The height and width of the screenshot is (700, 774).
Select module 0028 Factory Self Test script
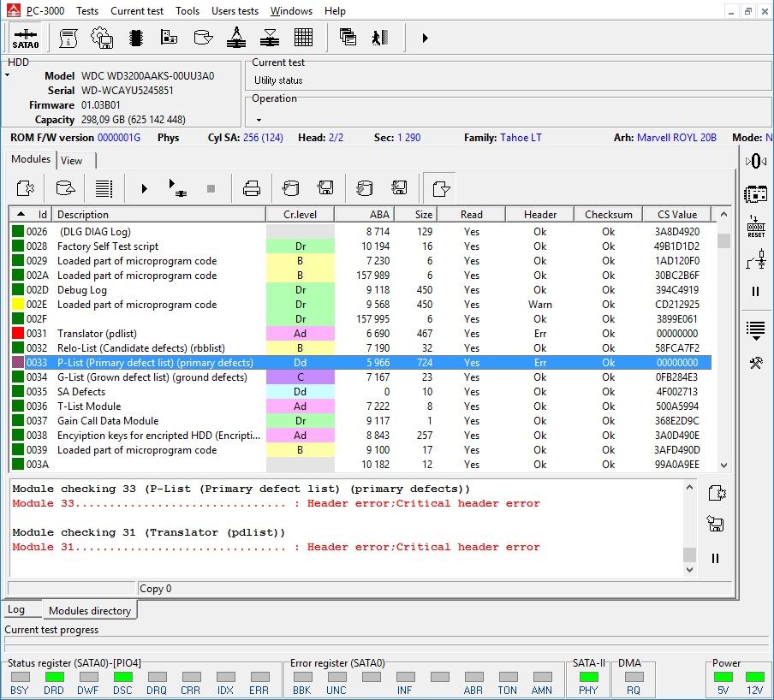coord(360,246)
